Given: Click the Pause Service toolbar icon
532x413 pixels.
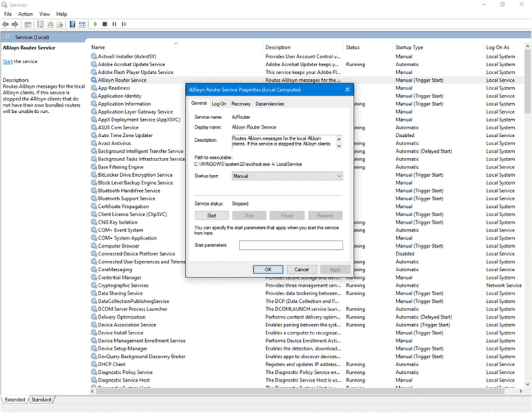Looking at the screenshot, I should coord(114,24).
